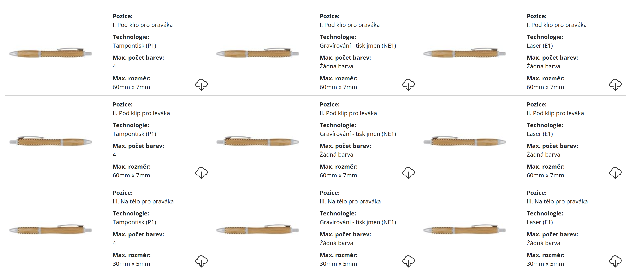
Task: Open pen image for Gravírování position II
Action: point(258,141)
